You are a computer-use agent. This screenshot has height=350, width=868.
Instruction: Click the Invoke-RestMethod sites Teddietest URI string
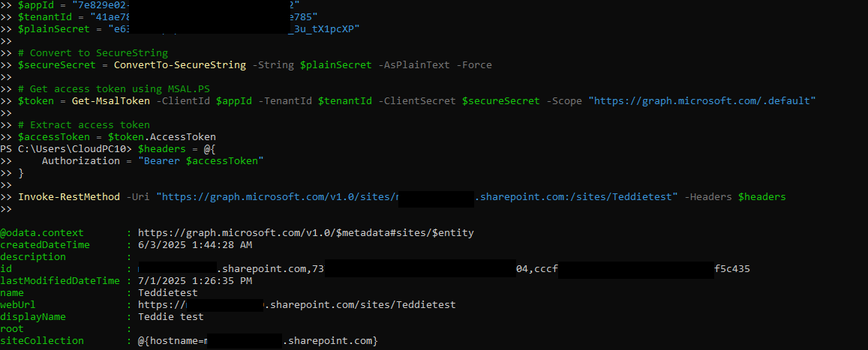coord(417,197)
